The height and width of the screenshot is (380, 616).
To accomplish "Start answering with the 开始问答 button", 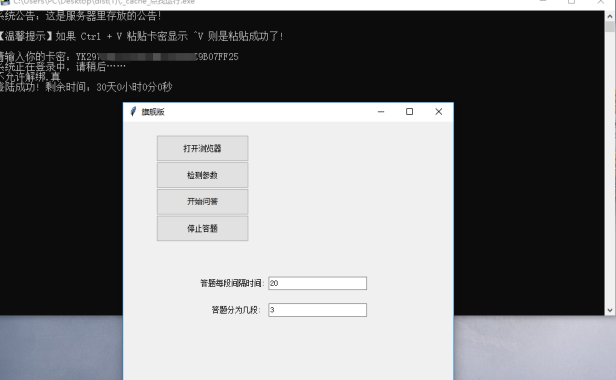I will tap(202, 202).
